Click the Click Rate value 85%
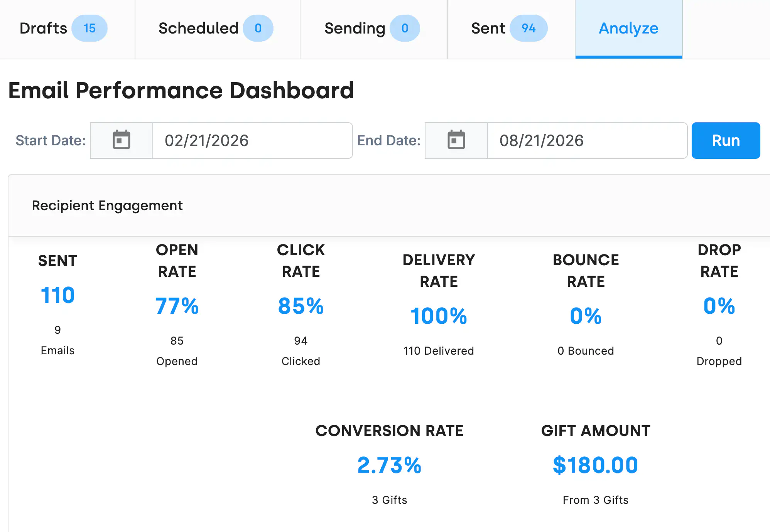 point(301,306)
